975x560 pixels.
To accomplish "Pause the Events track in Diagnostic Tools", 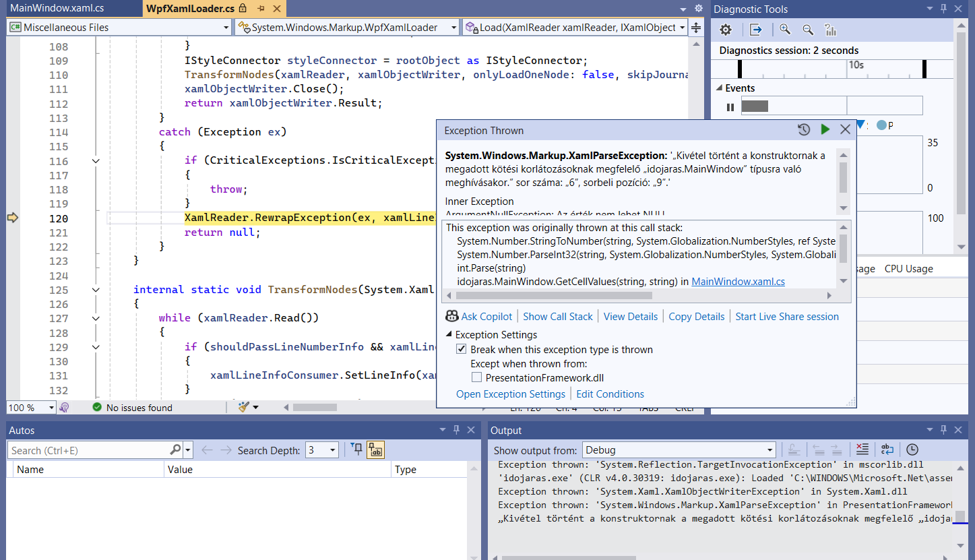I will click(x=730, y=106).
